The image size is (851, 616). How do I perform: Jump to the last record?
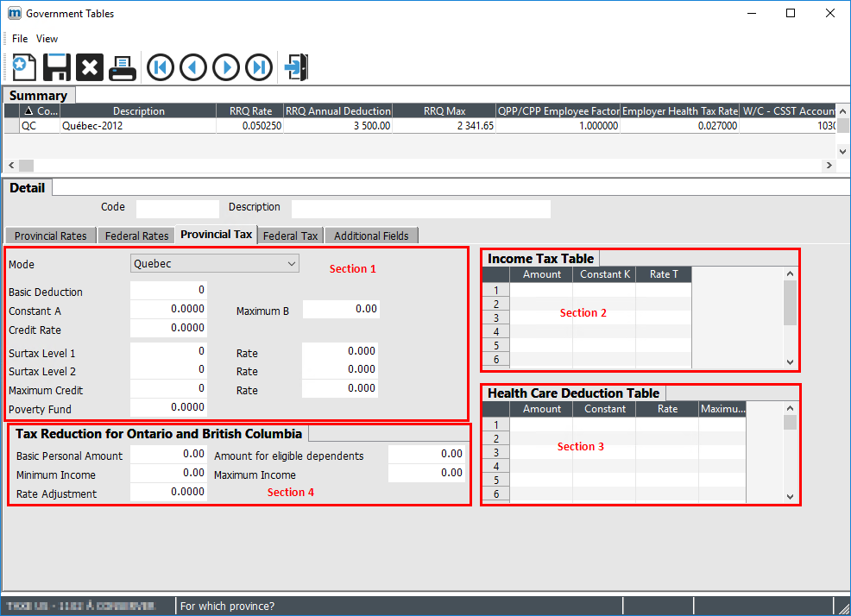[x=258, y=66]
